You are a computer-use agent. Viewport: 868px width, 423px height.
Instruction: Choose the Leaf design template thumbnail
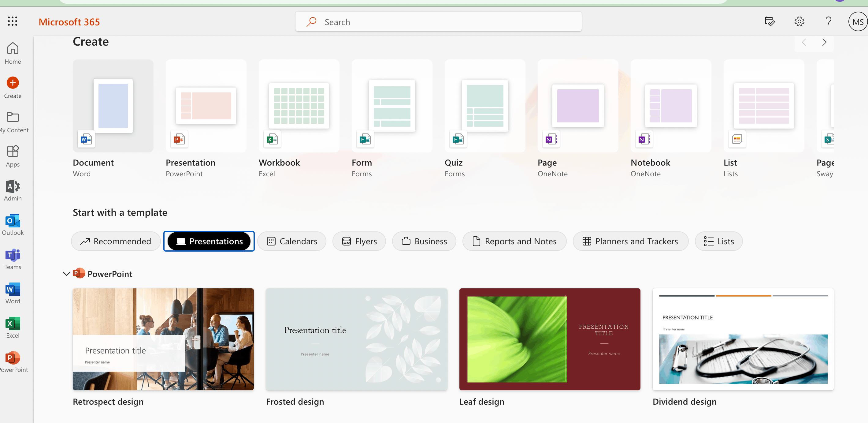click(x=550, y=339)
